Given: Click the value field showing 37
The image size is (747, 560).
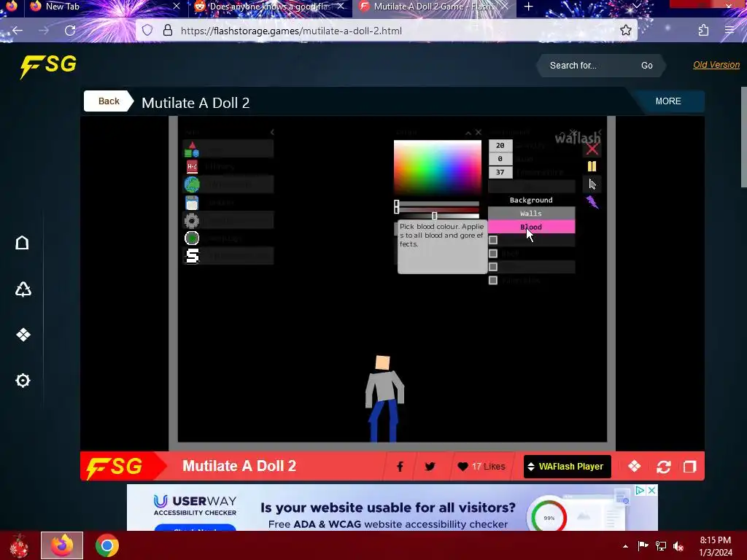Looking at the screenshot, I should coord(500,172).
